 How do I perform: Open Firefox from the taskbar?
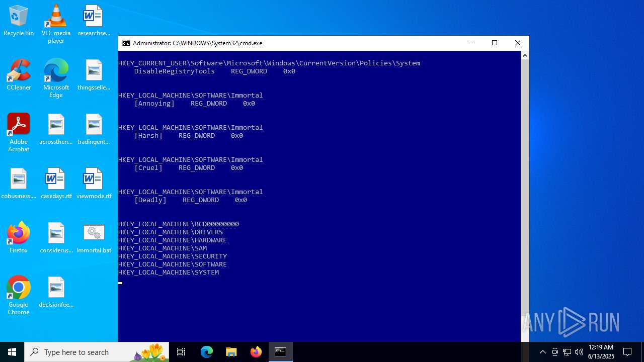256,352
